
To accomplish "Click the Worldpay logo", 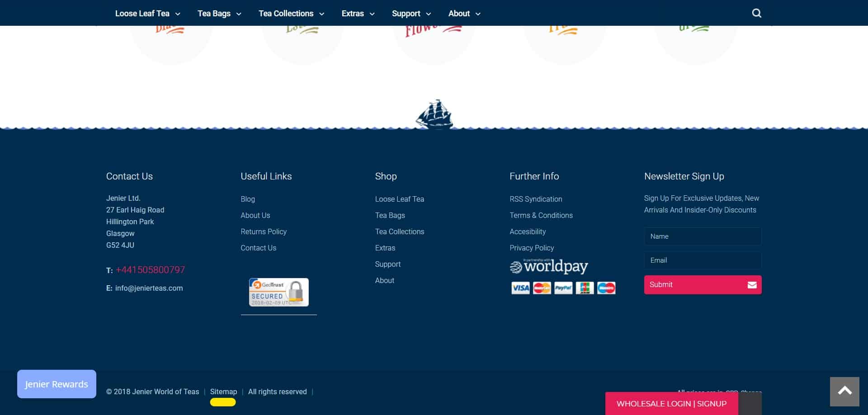I will (549, 267).
